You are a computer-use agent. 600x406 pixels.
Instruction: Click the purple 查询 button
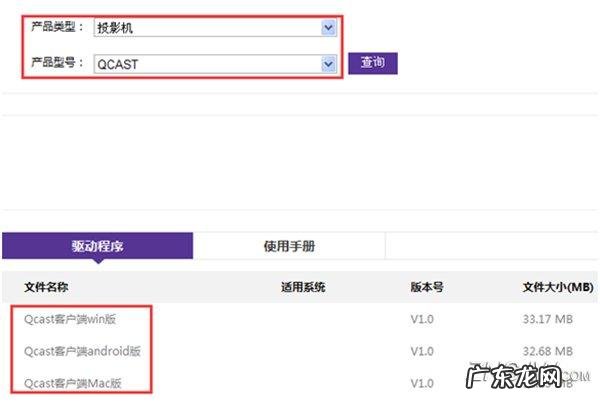point(373,63)
